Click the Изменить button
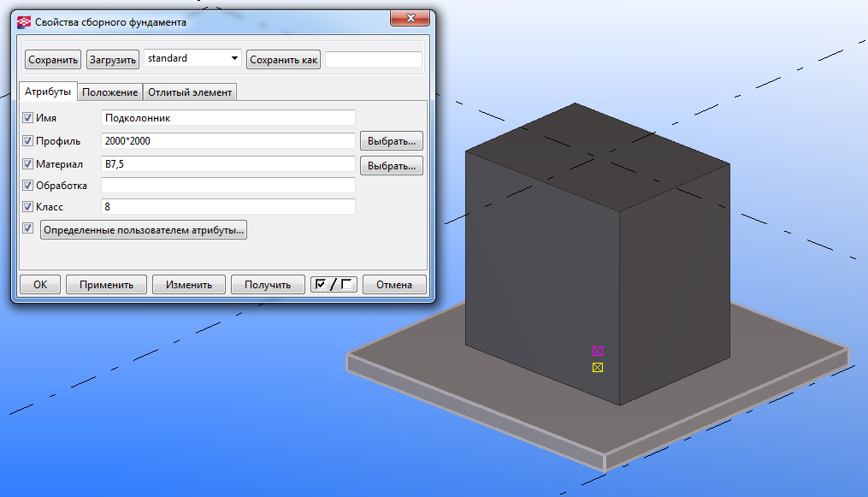The height and width of the screenshot is (497, 868). tap(189, 285)
